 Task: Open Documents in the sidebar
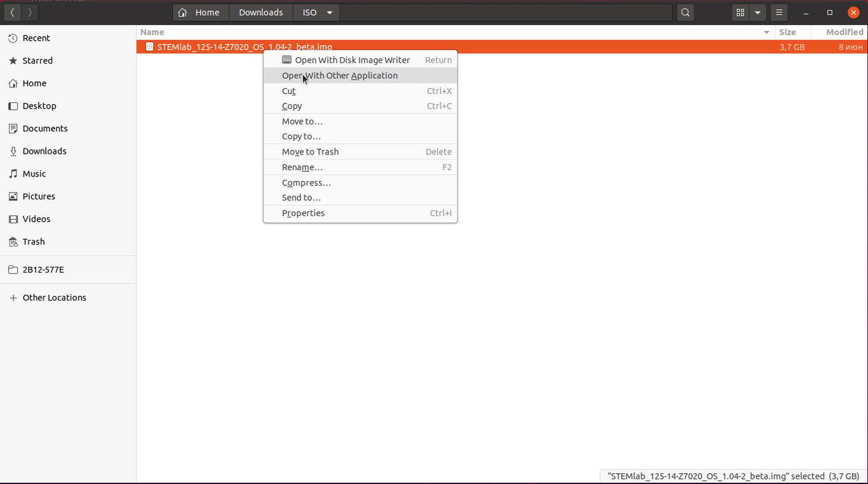click(x=68, y=128)
